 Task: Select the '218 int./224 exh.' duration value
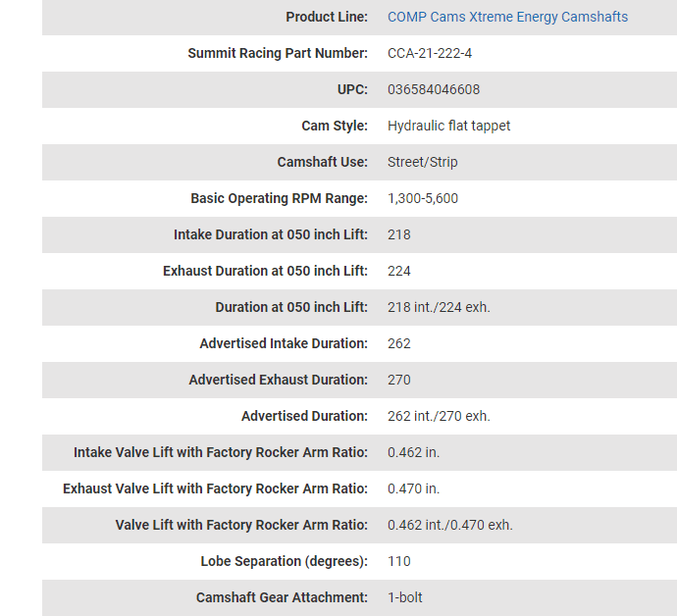439,307
